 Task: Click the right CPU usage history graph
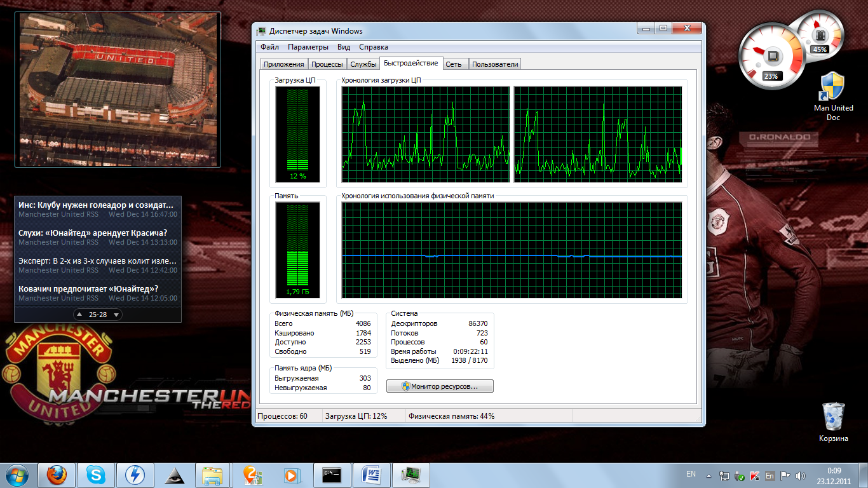pyautogui.click(x=598, y=135)
